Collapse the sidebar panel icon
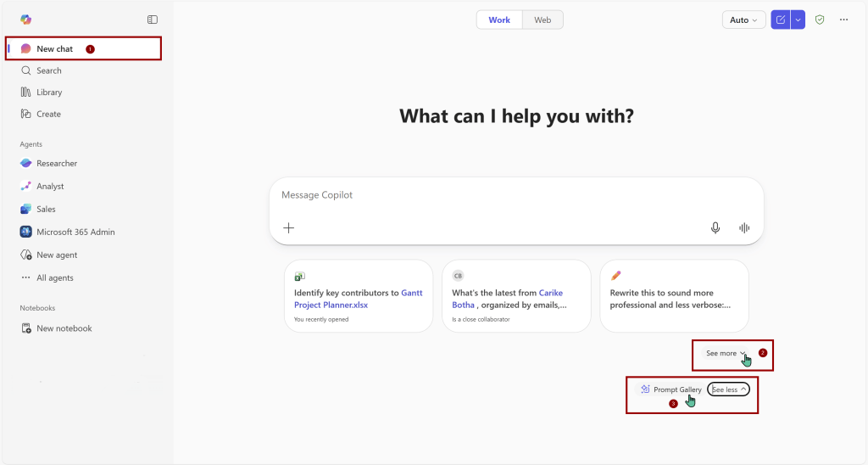This screenshot has width=868, height=465. (153, 20)
